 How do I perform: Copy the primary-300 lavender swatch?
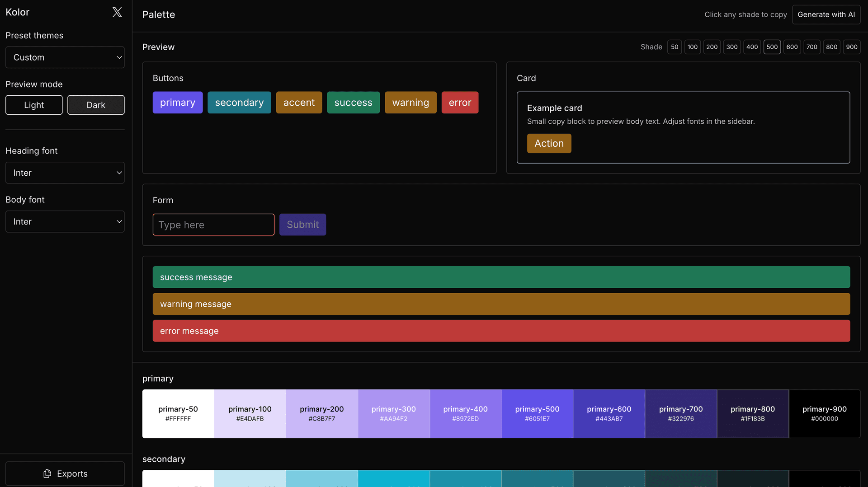point(393,413)
